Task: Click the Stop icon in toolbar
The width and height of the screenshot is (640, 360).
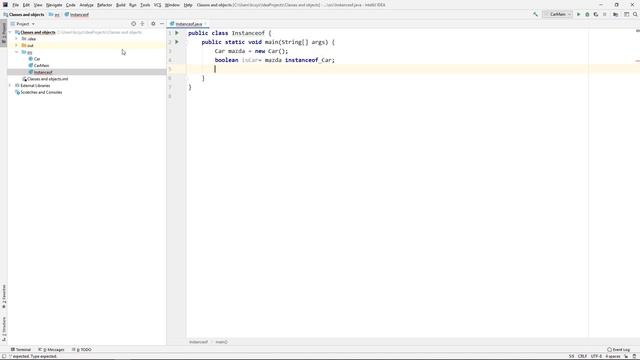Action: coord(605,14)
